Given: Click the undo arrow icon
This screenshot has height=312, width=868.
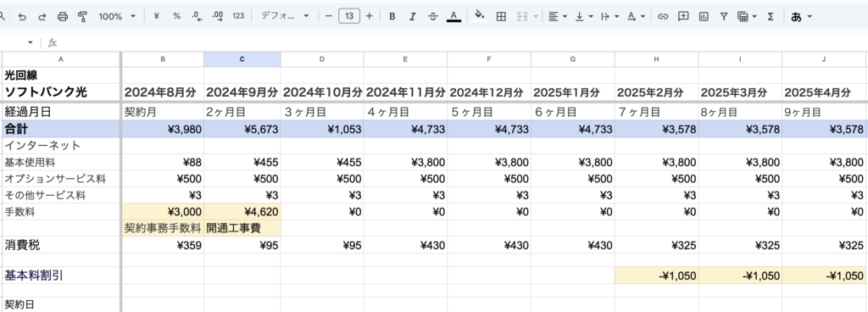Looking at the screenshot, I should [22, 17].
